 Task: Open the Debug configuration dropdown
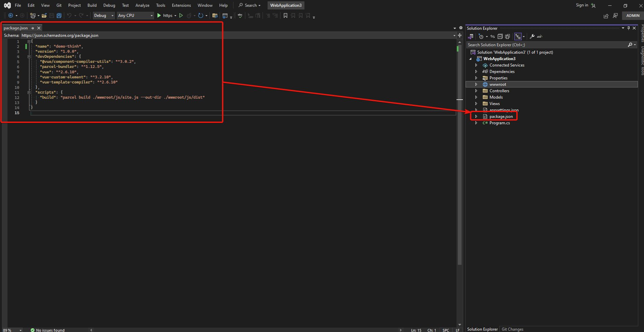click(104, 16)
